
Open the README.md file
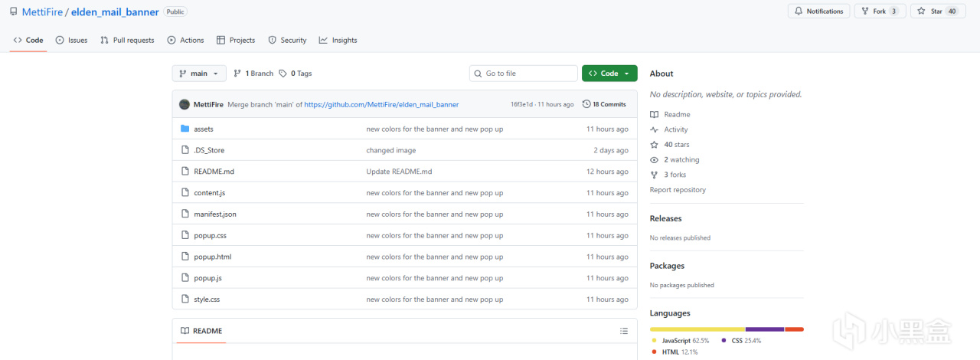pos(214,172)
